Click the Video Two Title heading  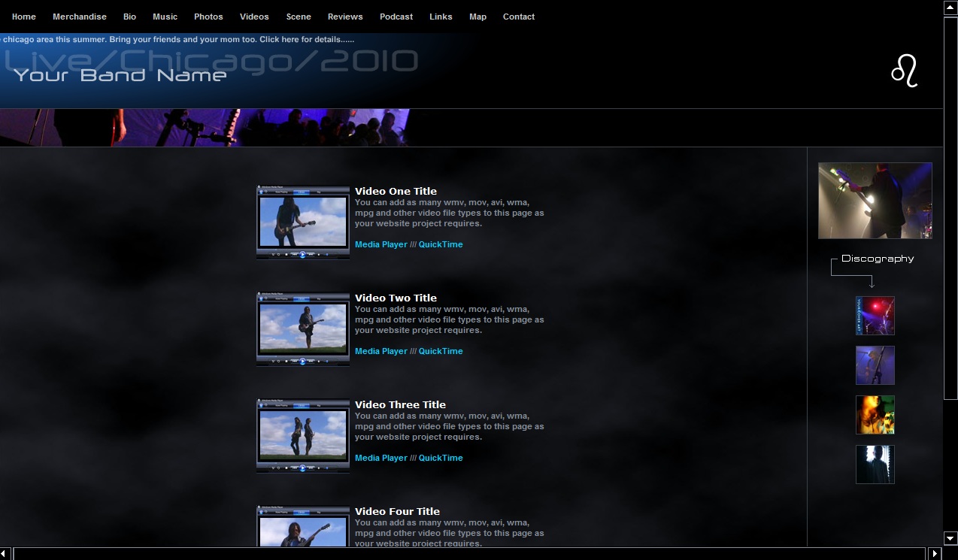point(396,298)
